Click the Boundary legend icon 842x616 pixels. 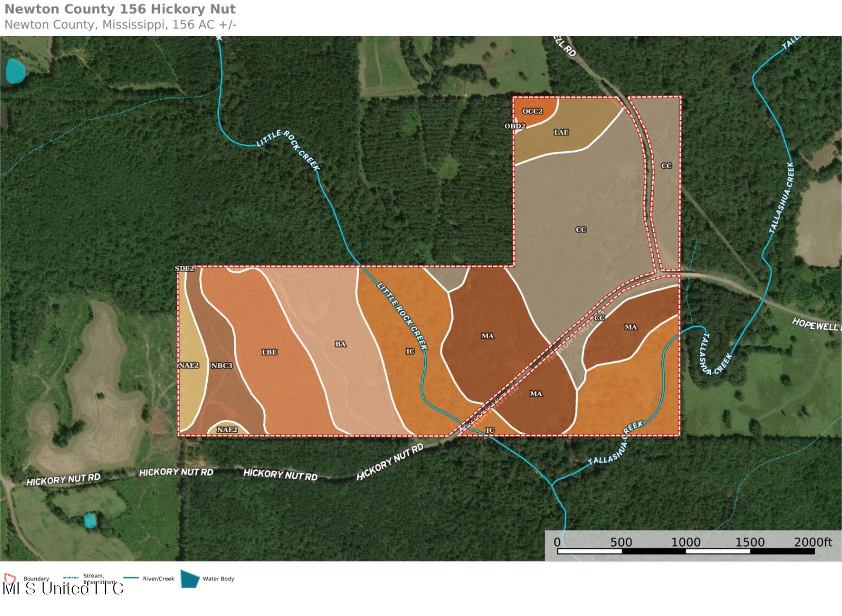pyautogui.click(x=10, y=579)
